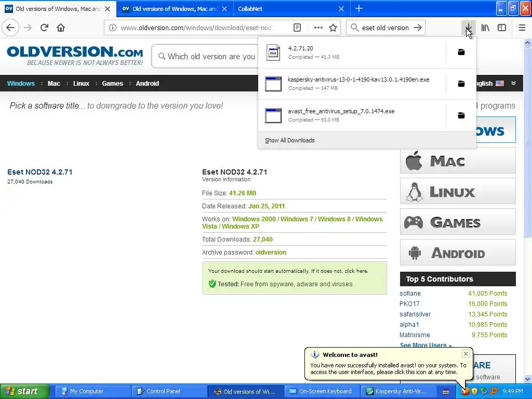Click the search go arrow
Screen dimensions: 532x399
tap(418, 28)
